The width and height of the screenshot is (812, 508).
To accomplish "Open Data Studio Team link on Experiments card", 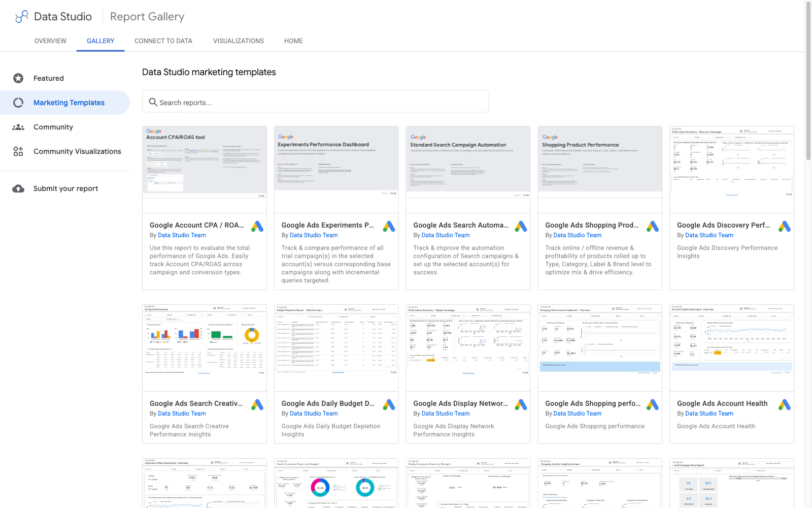I will (x=314, y=235).
